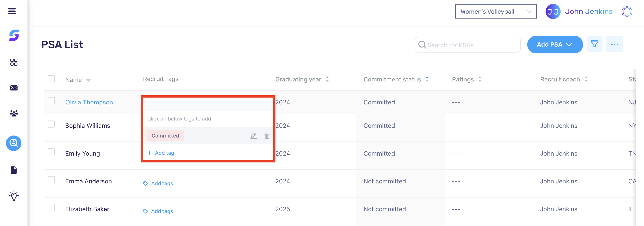Select the people icon in sidebar
This screenshot has height=226, width=644.
pyautogui.click(x=14, y=113)
